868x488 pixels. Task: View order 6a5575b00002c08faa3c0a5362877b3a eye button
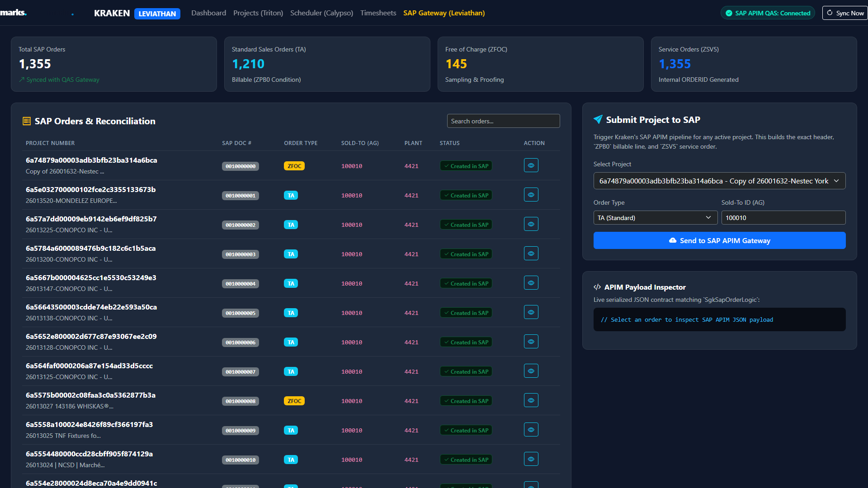531,400
